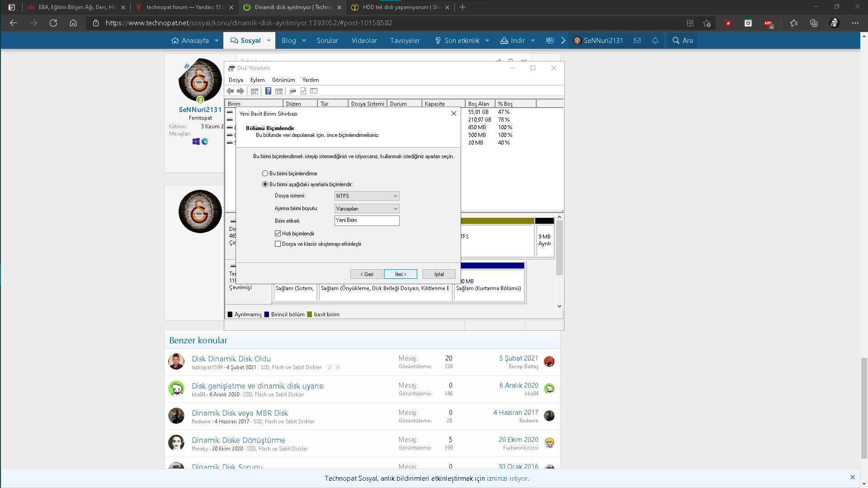This screenshot has width=868, height=488.
Task: Open the Tavsiyeler menu item
Action: click(x=405, y=41)
